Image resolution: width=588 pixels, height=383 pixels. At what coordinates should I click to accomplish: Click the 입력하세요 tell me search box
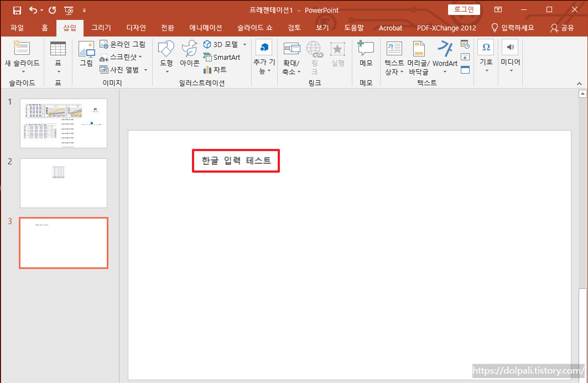513,28
